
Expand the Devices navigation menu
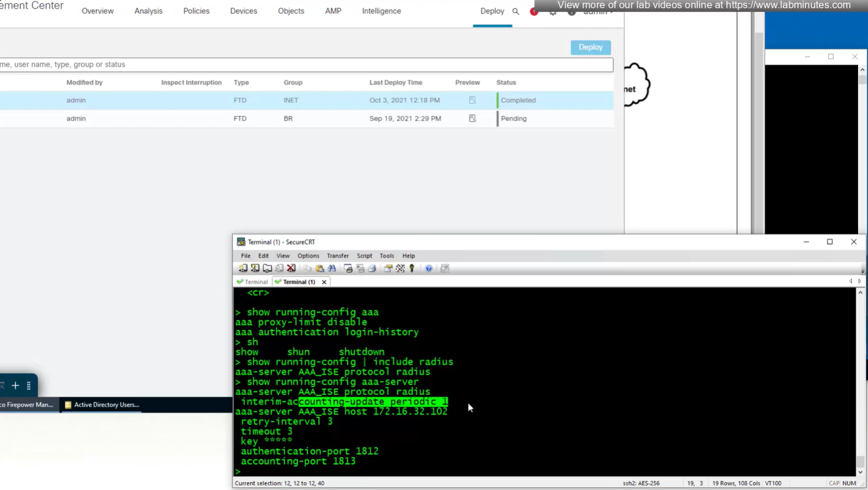[x=243, y=11]
